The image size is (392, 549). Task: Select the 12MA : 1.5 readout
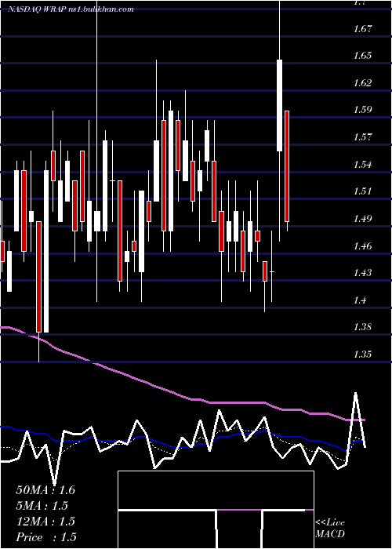point(45,522)
